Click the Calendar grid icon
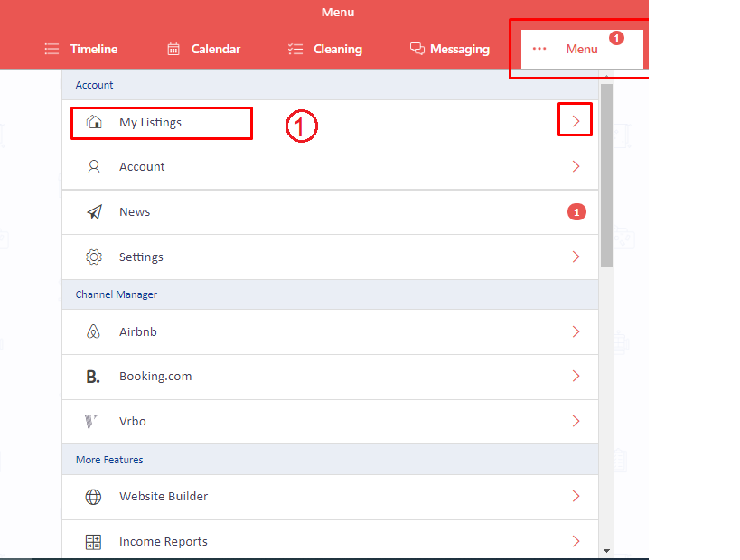 (173, 49)
